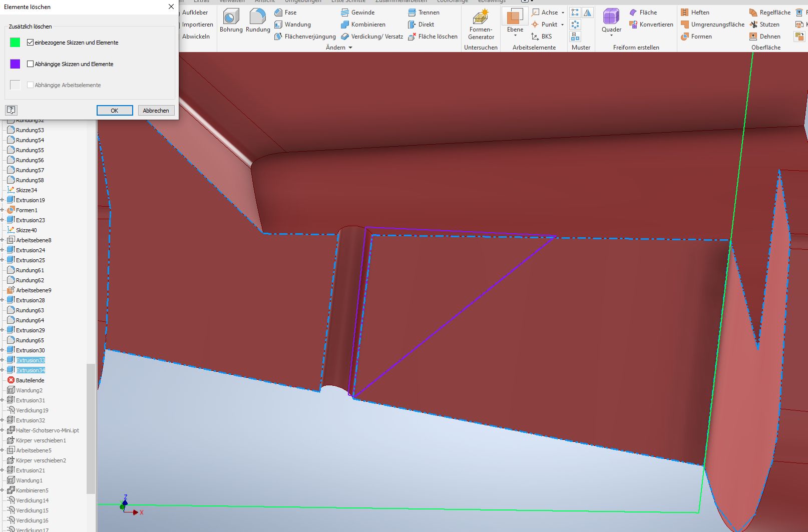Click Abbrechen to cancel deletion

pyautogui.click(x=156, y=111)
